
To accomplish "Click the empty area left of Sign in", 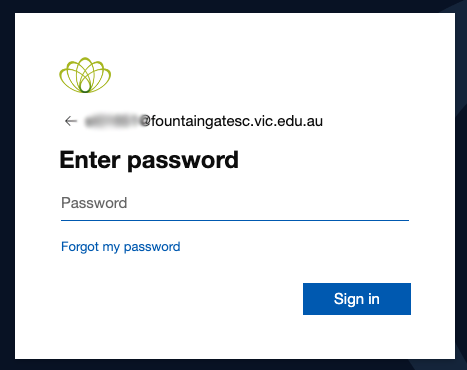I will [182, 299].
